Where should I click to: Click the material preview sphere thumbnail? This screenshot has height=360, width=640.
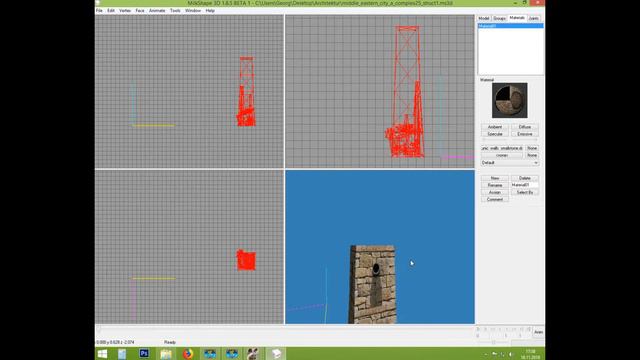coord(509,100)
